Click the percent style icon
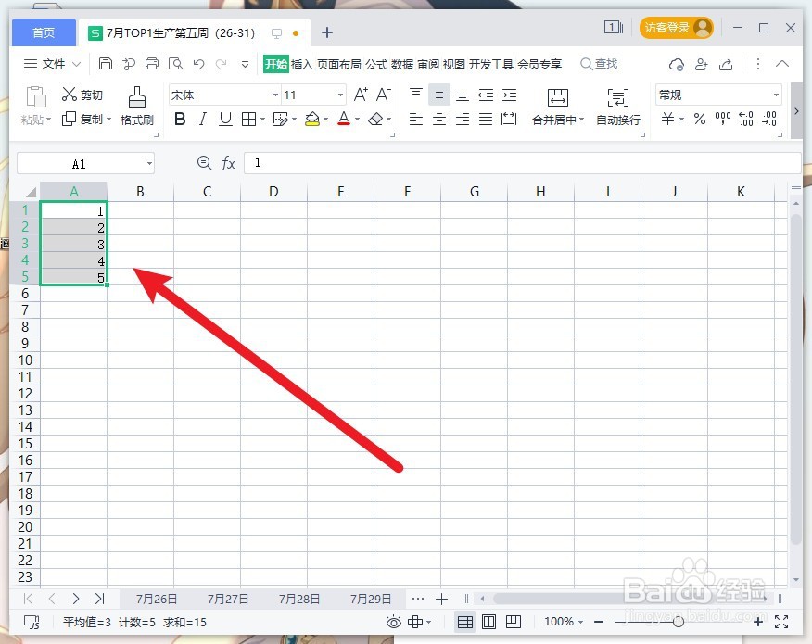Viewport: 812px width, 644px height. (700, 119)
